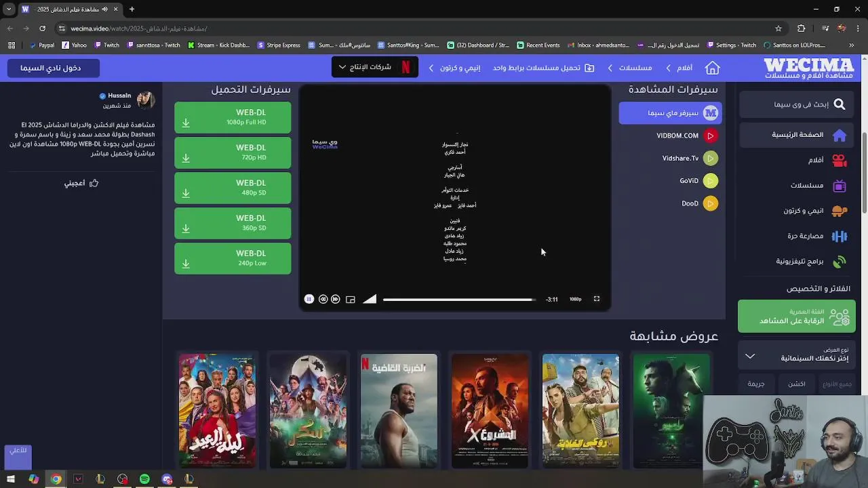Click the WECIMA site logo
The width and height of the screenshot is (868, 488).
pos(808,68)
